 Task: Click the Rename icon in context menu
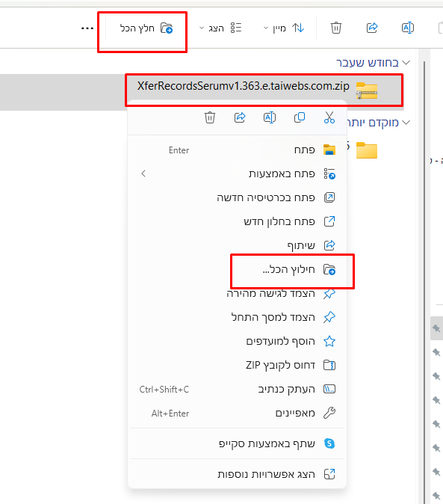tap(270, 117)
